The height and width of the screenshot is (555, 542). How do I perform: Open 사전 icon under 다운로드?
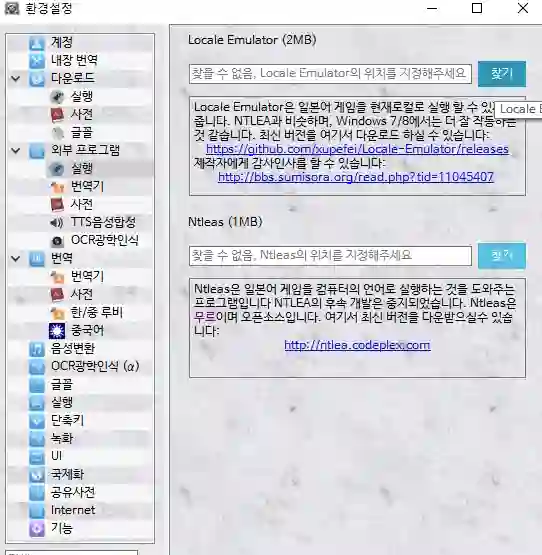click(x=57, y=115)
